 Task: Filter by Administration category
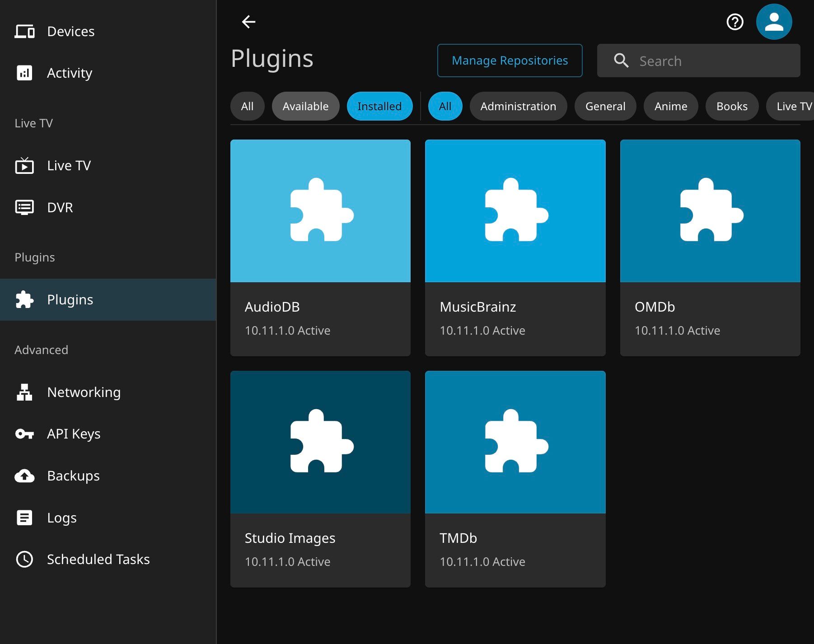click(x=518, y=106)
